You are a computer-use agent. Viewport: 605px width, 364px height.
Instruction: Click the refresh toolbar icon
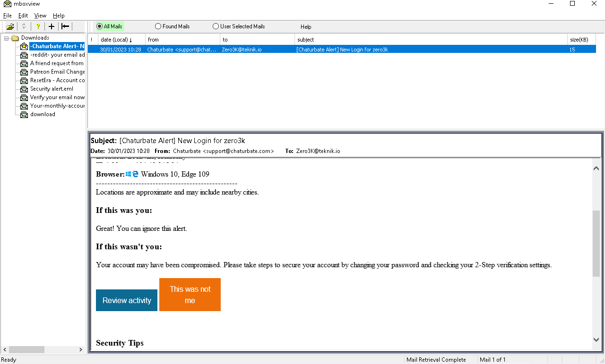click(24, 26)
